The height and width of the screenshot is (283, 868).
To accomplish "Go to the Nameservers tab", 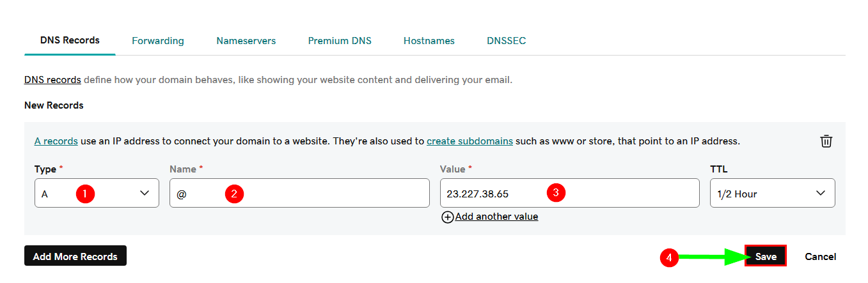I will click(x=246, y=41).
